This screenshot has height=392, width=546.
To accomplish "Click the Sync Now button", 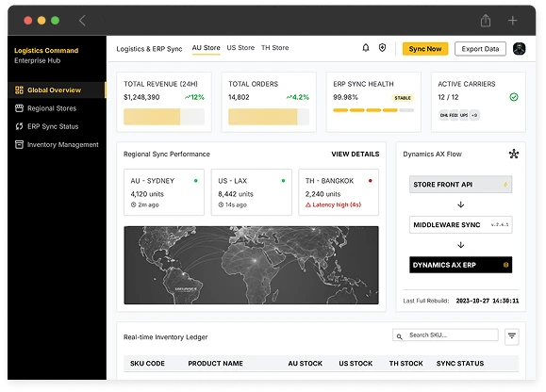I will (x=425, y=49).
